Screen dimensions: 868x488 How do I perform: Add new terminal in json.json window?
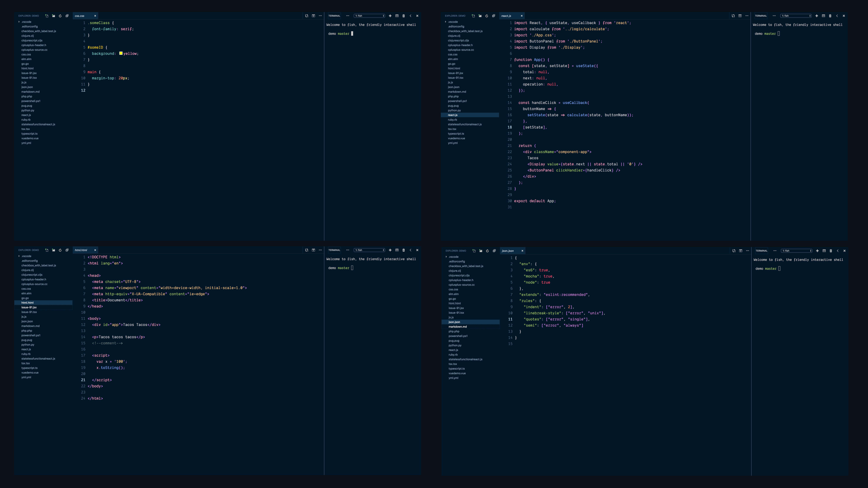(x=817, y=251)
